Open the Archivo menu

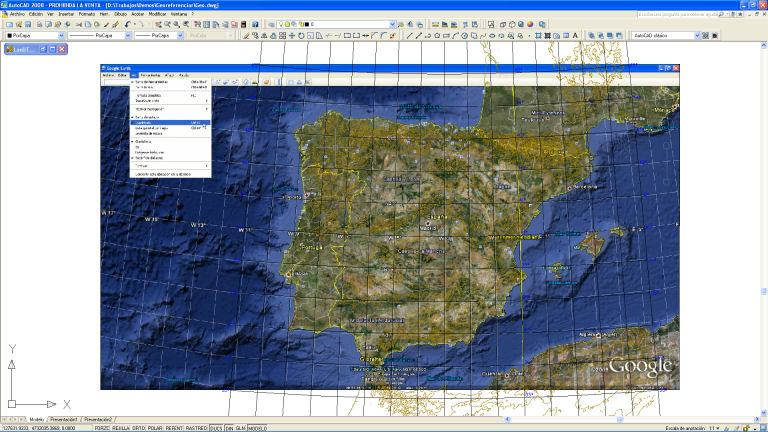click(17, 14)
